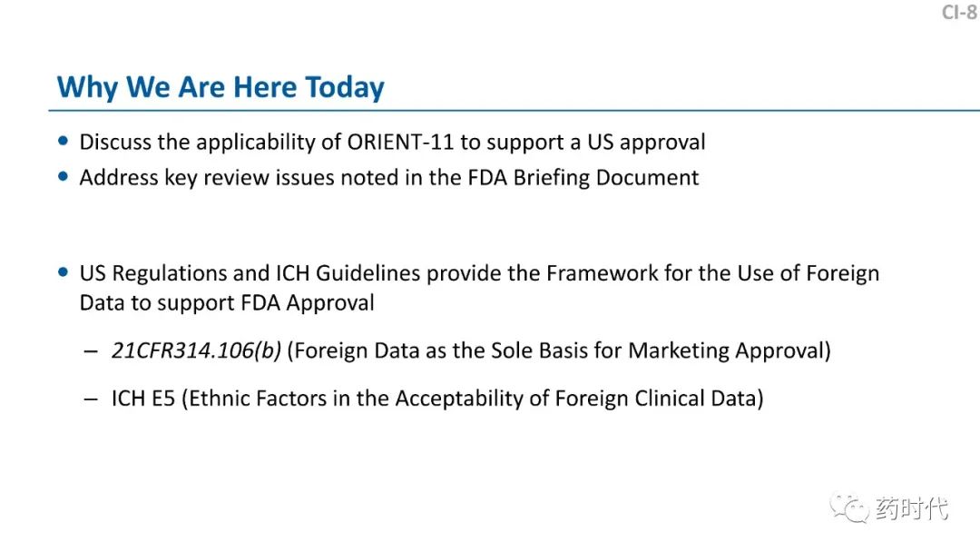This screenshot has height=552, width=980.
Task: Click the 'ICH E5' text
Action: point(143,399)
